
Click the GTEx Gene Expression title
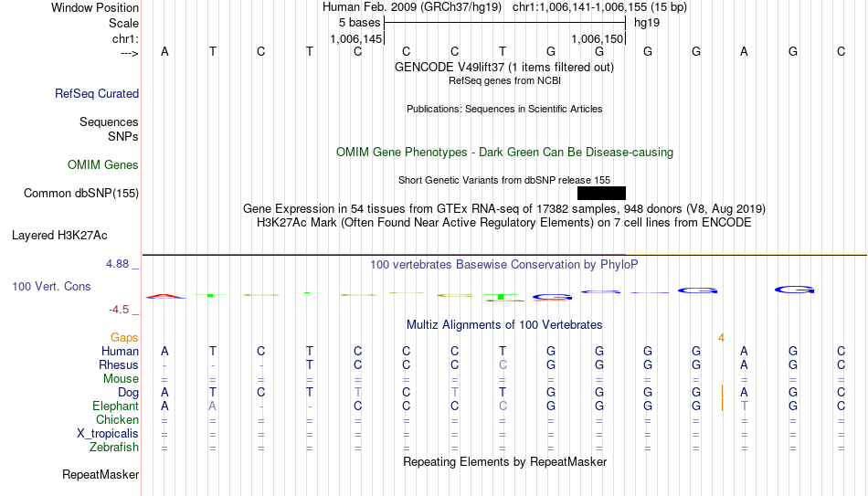[x=504, y=208]
